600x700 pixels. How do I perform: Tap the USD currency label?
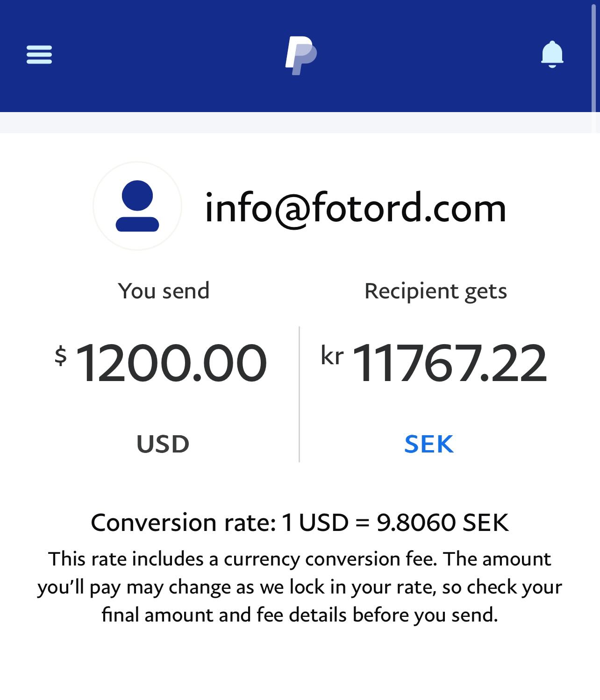(x=163, y=444)
